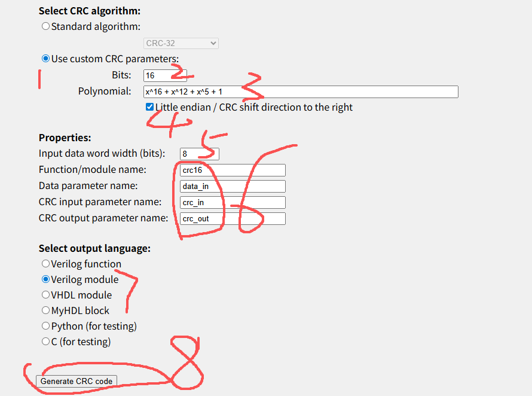Click the Little endian shift direction label
The image size is (532, 396).
pos(254,107)
